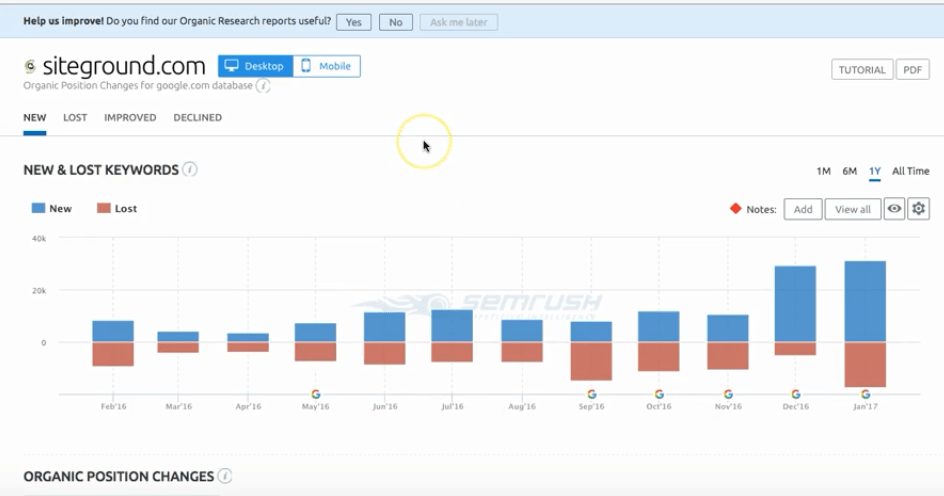
Task: Click the Jun'16 axis label
Action: [385, 407]
